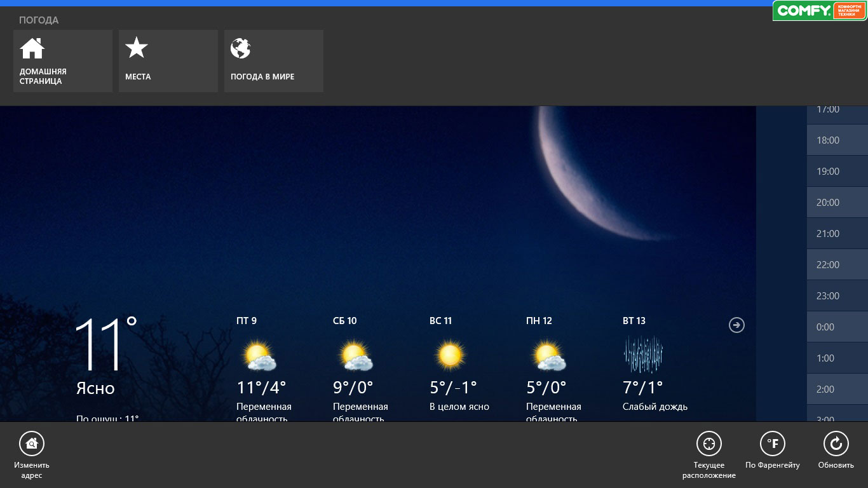Select Friday forecast sun-cloud icon (ПТ 9)
This screenshot has height=488, width=868.
coord(260,356)
